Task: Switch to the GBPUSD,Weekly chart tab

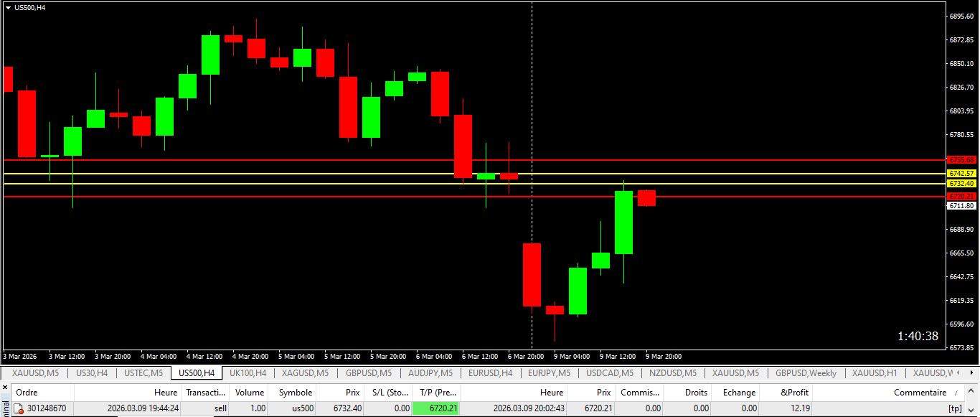Action: point(806,373)
